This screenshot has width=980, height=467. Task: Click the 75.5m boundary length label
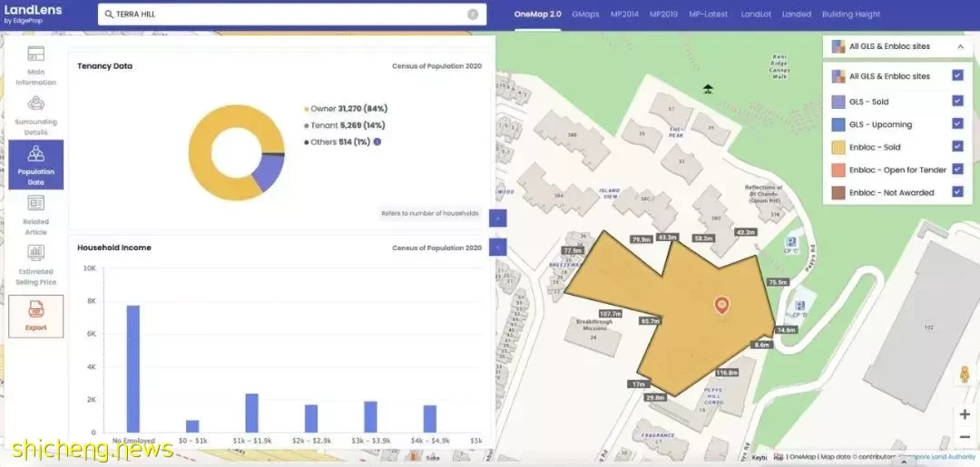779,282
